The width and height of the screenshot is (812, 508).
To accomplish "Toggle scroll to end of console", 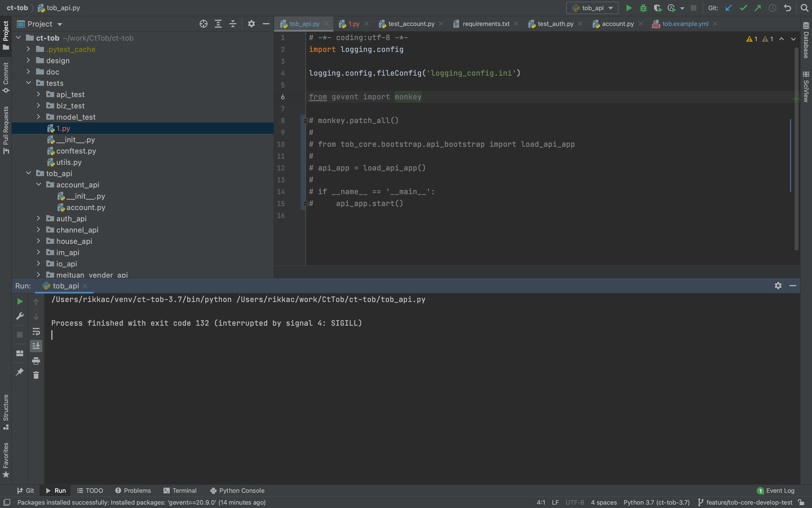I will coord(36,346).
